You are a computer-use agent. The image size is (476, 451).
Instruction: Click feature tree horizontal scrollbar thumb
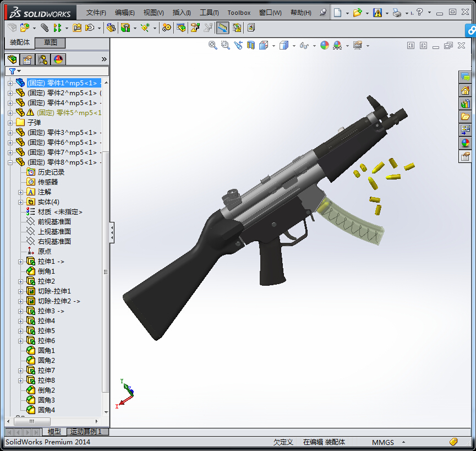(x=32, y=421)
